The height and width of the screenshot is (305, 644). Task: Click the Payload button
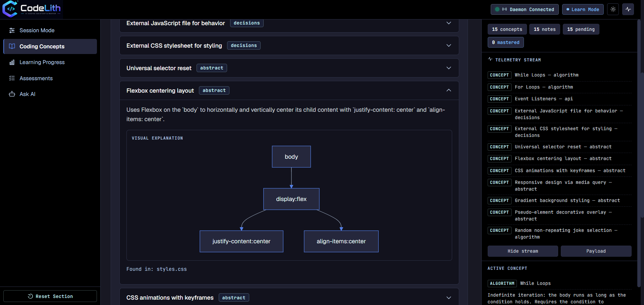[x=596, y=251]
